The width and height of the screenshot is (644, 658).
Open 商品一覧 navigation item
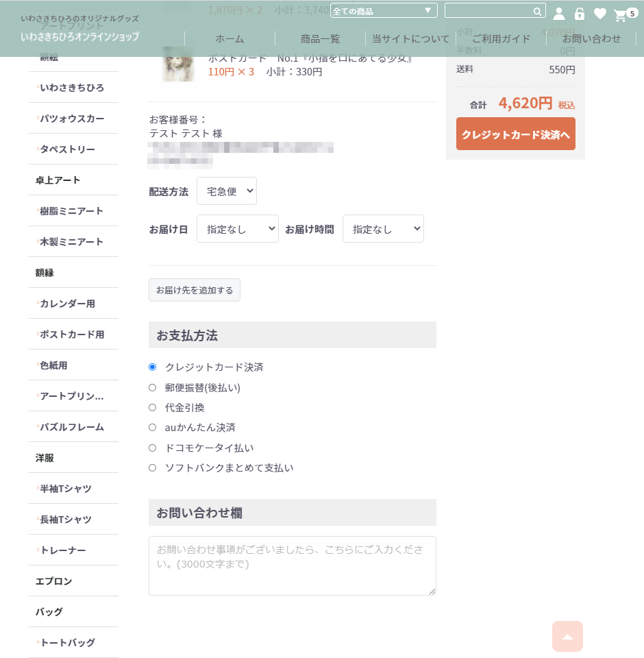tap(320, 39)
